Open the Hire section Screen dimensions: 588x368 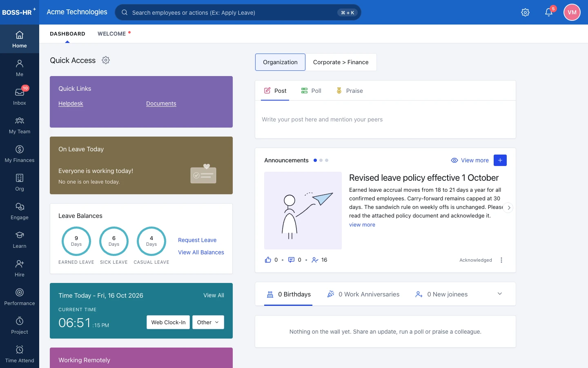[20, 268]
